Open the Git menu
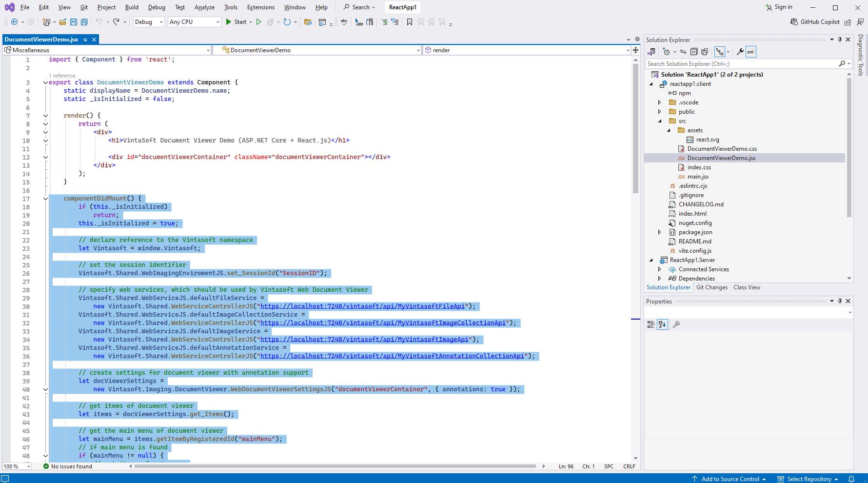Screen dimensions: 868x483 pyautogui.click(x=84, y=7)
